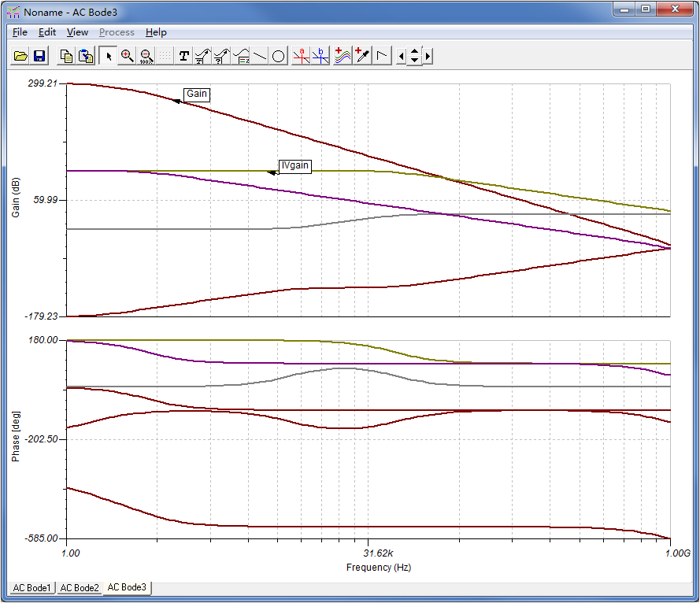Click the flag marker tool

(x=382, y=56)
